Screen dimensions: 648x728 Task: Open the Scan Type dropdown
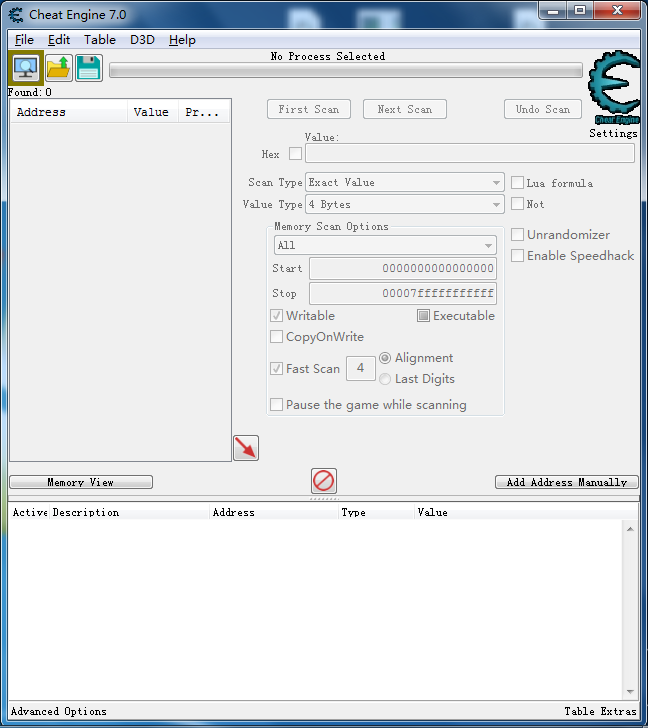pos(404,182)
